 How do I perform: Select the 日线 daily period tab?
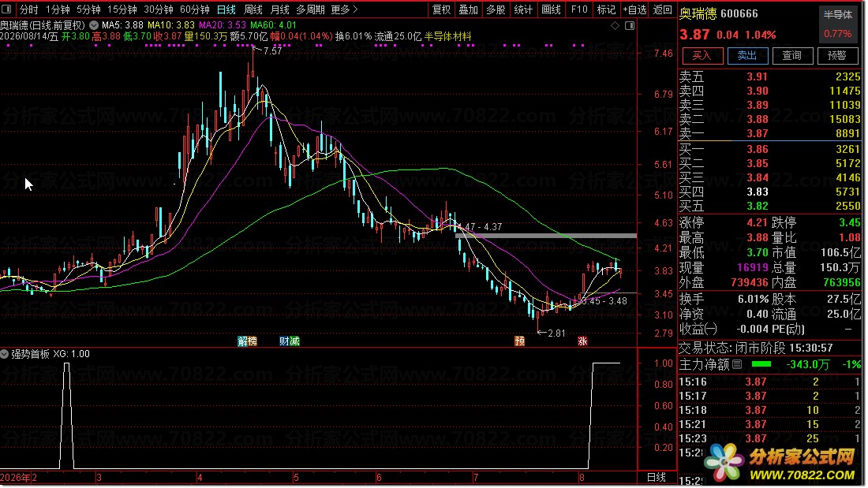[226, 9]
